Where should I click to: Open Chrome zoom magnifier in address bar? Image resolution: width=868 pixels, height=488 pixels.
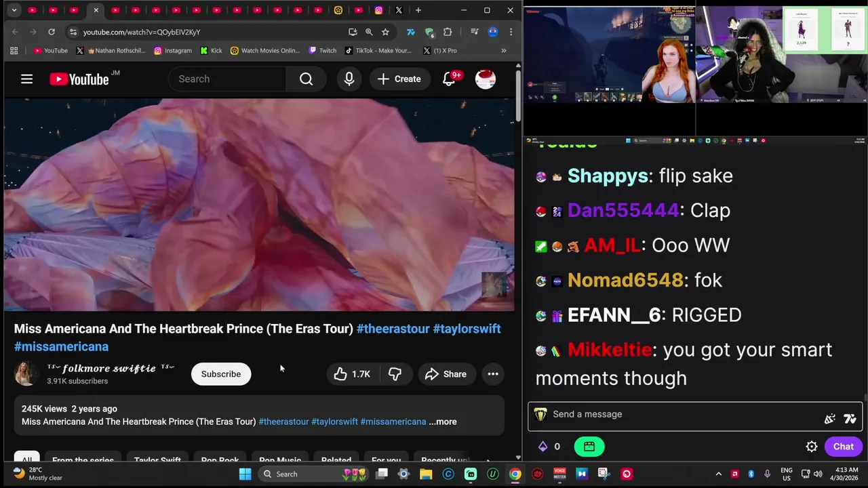(x=369, y=32)
